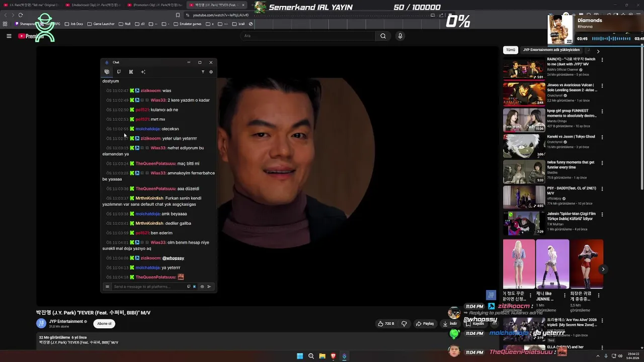This screenshot has width=644, height=362.
Task: Open options for PSY DADDY video
Action: [x=602, y=189]
